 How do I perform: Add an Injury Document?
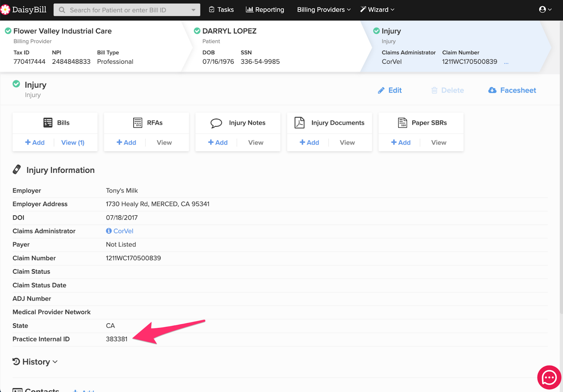[309, 143]
